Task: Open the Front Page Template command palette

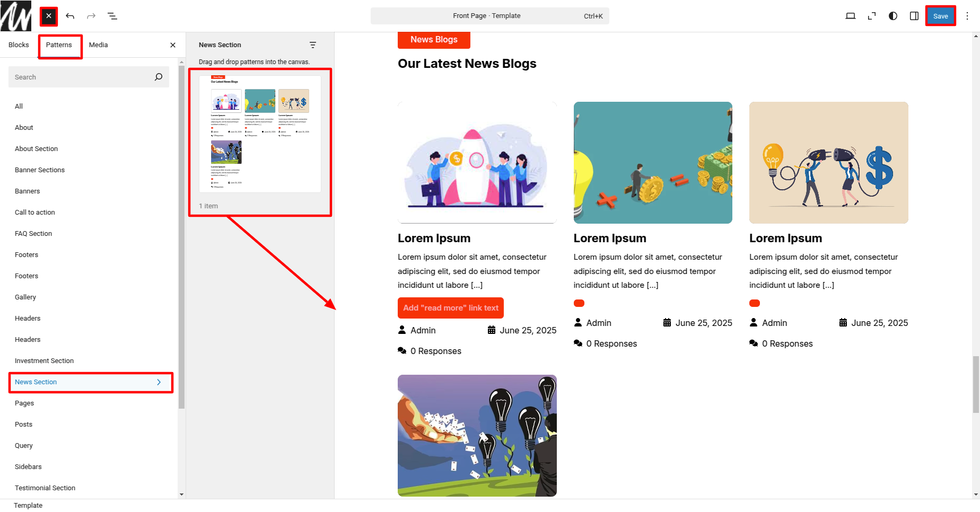Action: point(489,16)
